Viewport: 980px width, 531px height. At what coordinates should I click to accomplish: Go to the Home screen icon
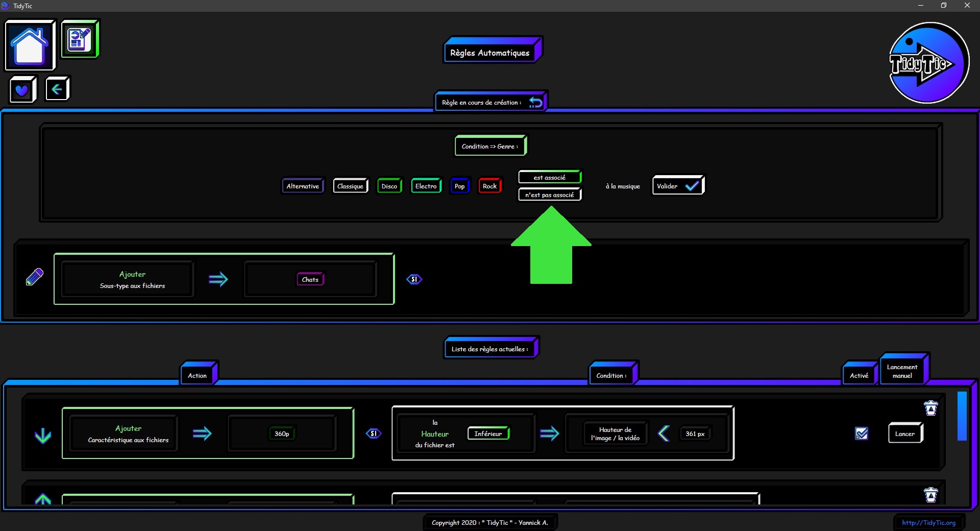(30, 45)
